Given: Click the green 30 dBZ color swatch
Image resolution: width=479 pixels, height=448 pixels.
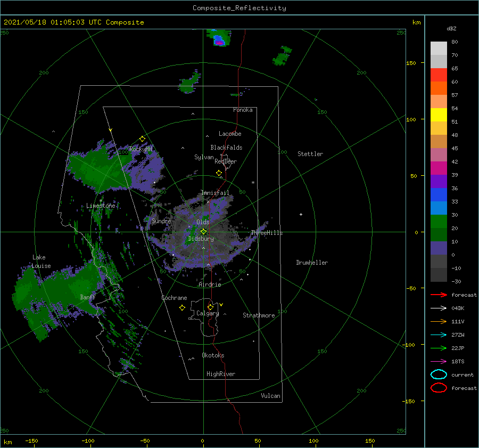Looking at the screenshot, I should pos(439,221).
